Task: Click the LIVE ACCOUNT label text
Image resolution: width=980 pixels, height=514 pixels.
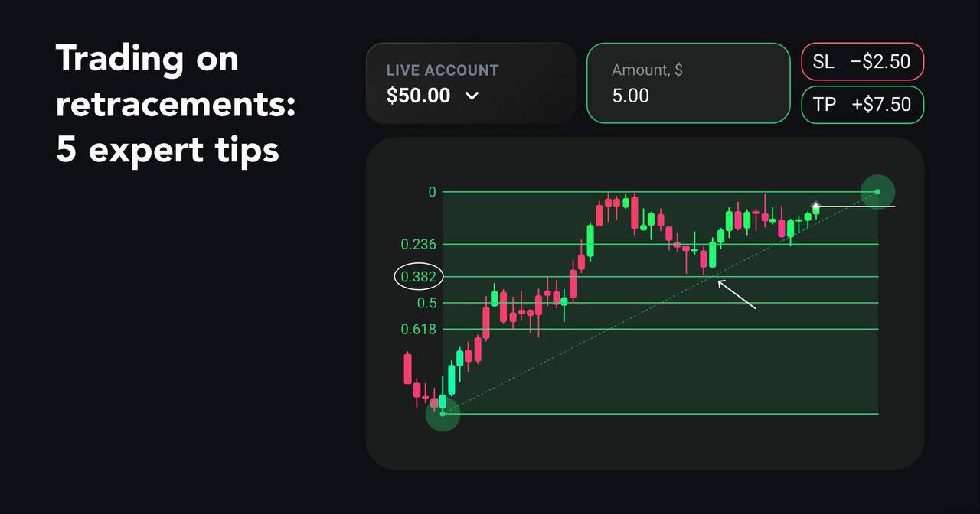Action: coord(443,70)
